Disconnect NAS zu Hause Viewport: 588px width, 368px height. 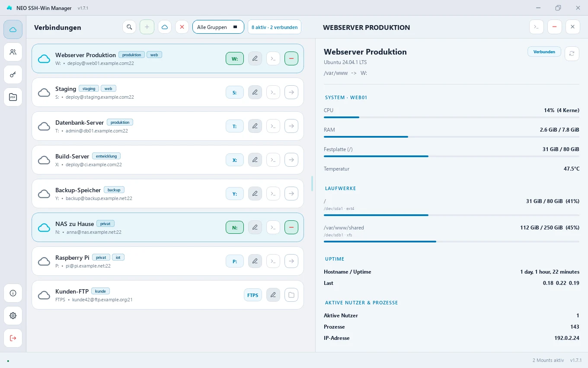(291, 227)
